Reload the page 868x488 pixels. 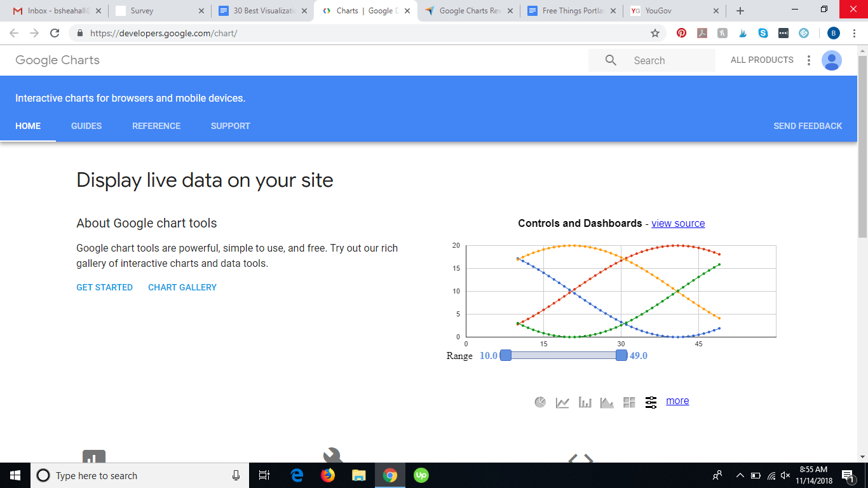[55, 33]
